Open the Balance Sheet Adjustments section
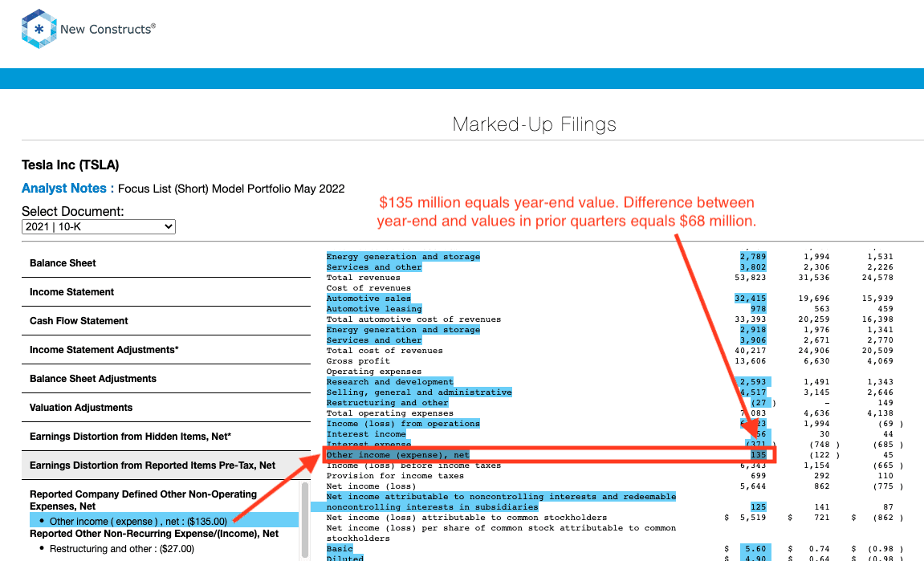 coord(93,378)
